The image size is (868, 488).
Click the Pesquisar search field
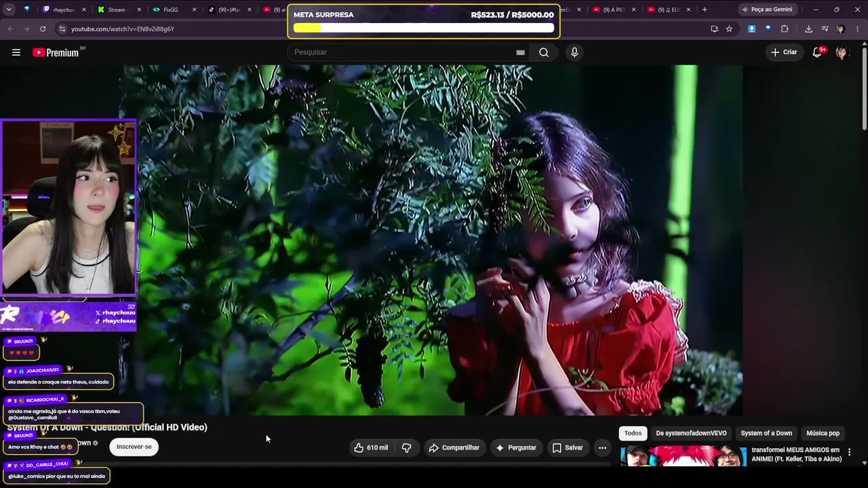(x=405, y=52)
